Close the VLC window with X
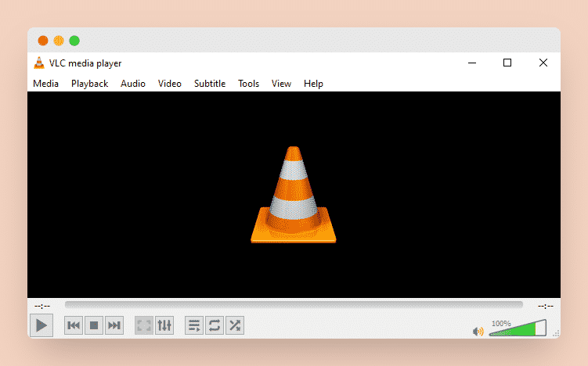This screenshot has width=588, height=366. click(x=543, y=63)
